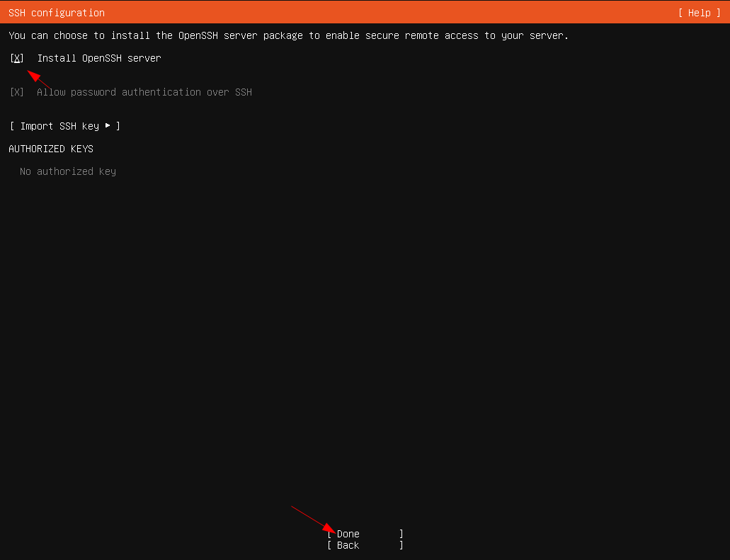Click the "Install OpenSSH server" label text
Screen dimensions: 730x560
click(x=99, y=58)
